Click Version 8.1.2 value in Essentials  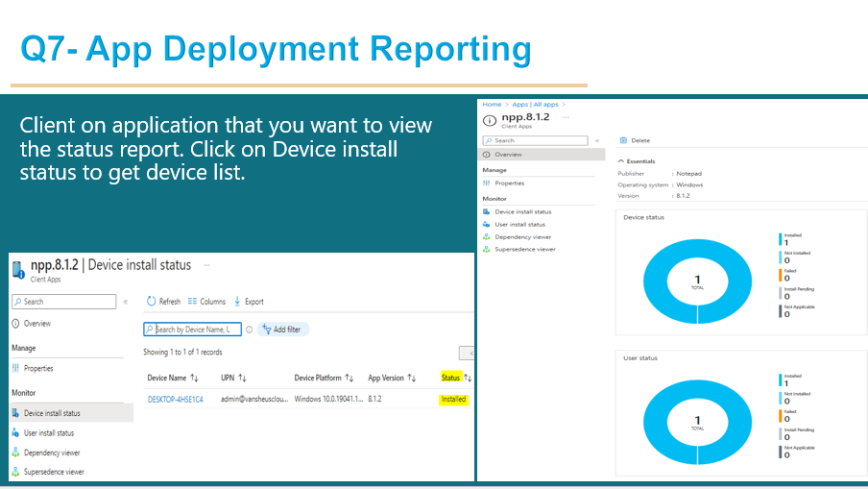(683, 196)
